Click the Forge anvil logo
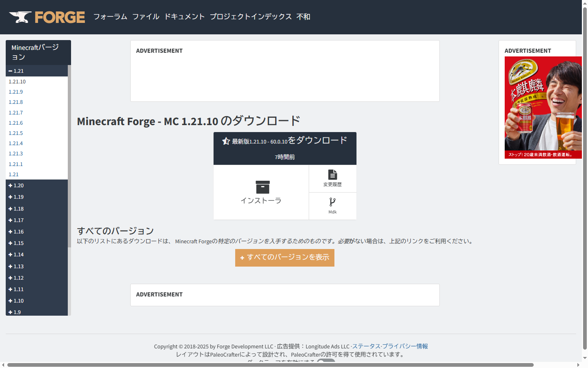Viewport: 588px width, 368px height. (x=20, y=17)
